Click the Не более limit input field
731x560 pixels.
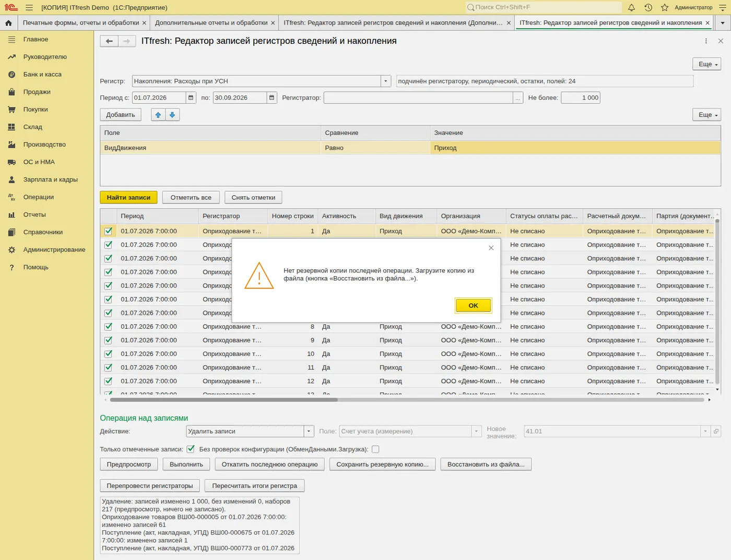[581, 98]
